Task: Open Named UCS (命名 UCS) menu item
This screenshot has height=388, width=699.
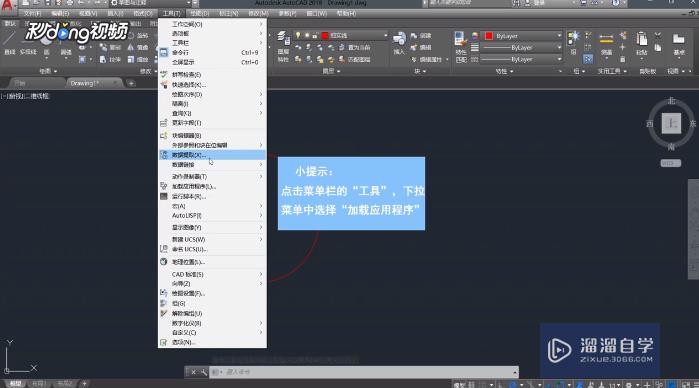Action: click(213, 249)
